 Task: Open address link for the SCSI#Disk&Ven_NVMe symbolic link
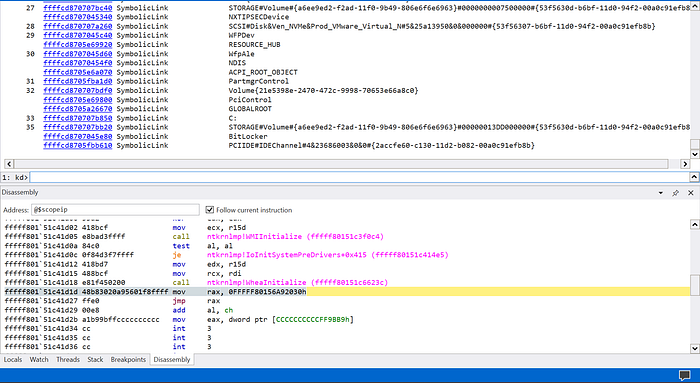pyautogui.click(x=78, y=26)
